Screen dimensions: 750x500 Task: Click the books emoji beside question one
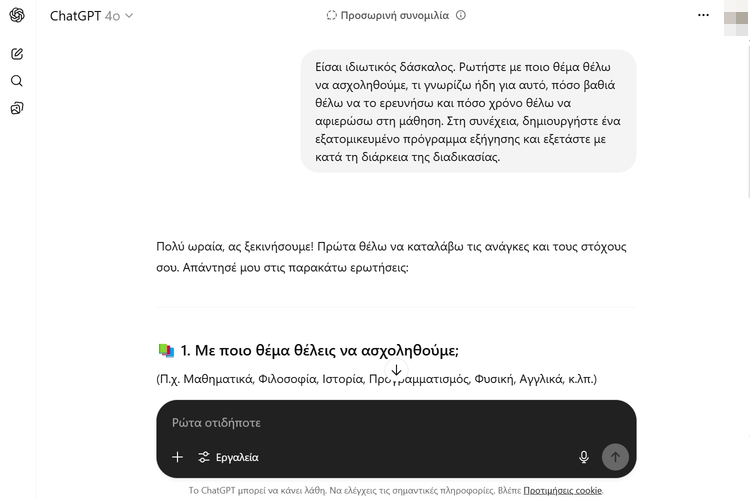tap(166, 351)
